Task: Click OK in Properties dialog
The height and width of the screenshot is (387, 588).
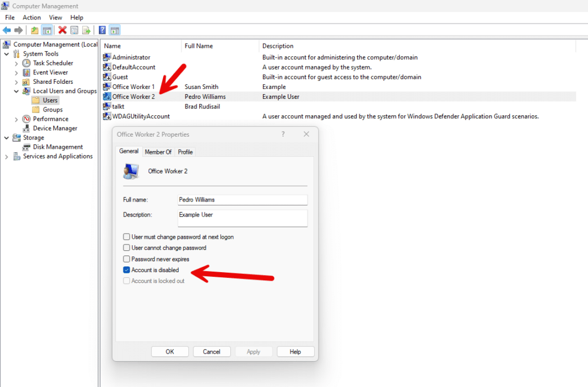Action: point(170,352)
